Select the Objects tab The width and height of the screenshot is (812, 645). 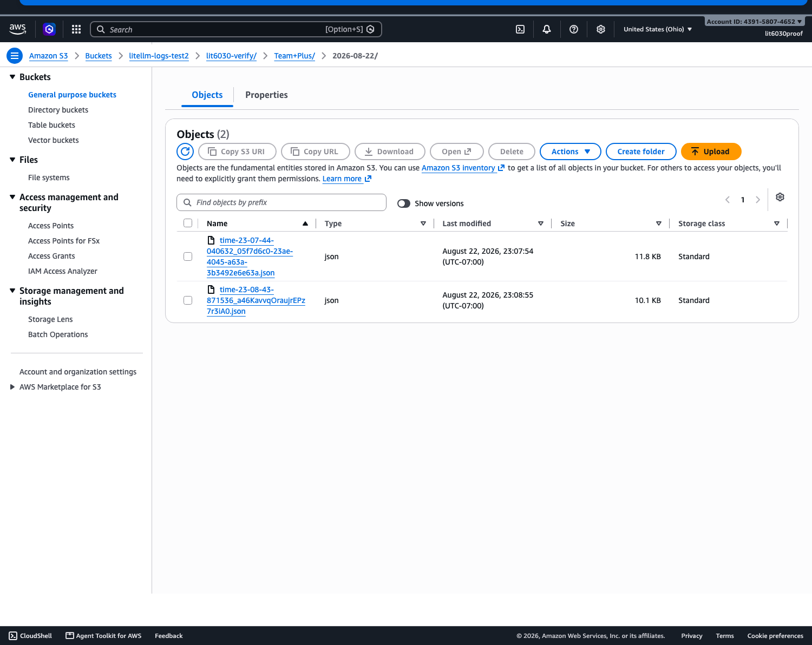tap(207, 95)
